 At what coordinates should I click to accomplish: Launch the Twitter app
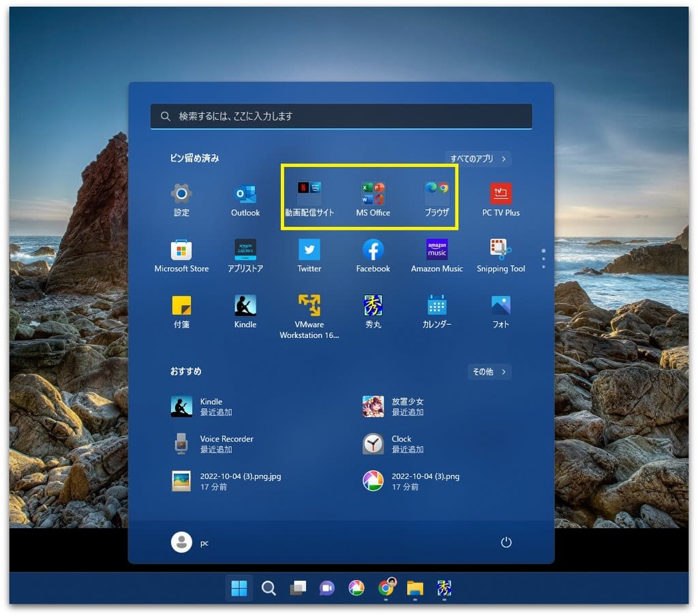point(309,256)
